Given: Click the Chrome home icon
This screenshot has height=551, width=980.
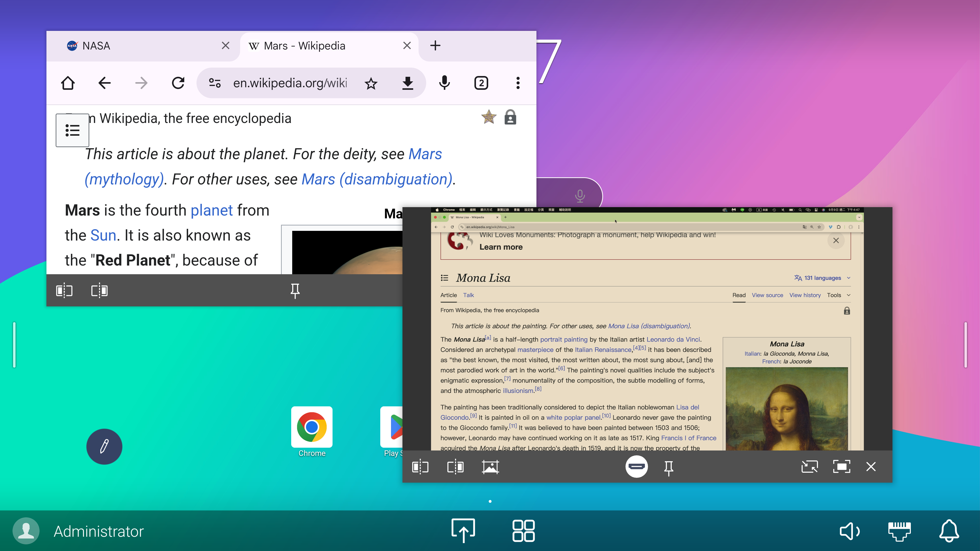Looking at the screenshot, I should [x=68, y=83].
